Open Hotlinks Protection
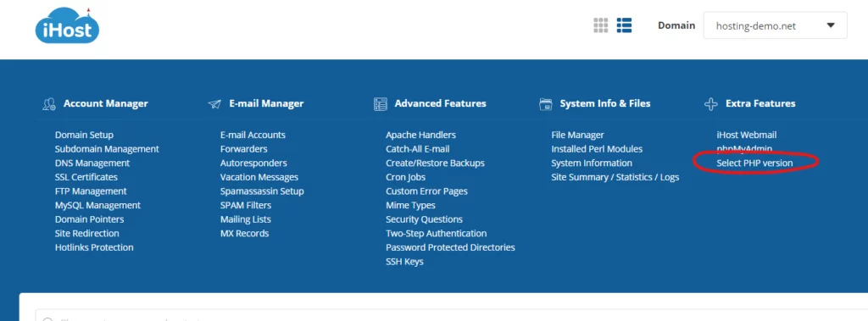This screenshot has width=868, height=321. pos(94,247)
